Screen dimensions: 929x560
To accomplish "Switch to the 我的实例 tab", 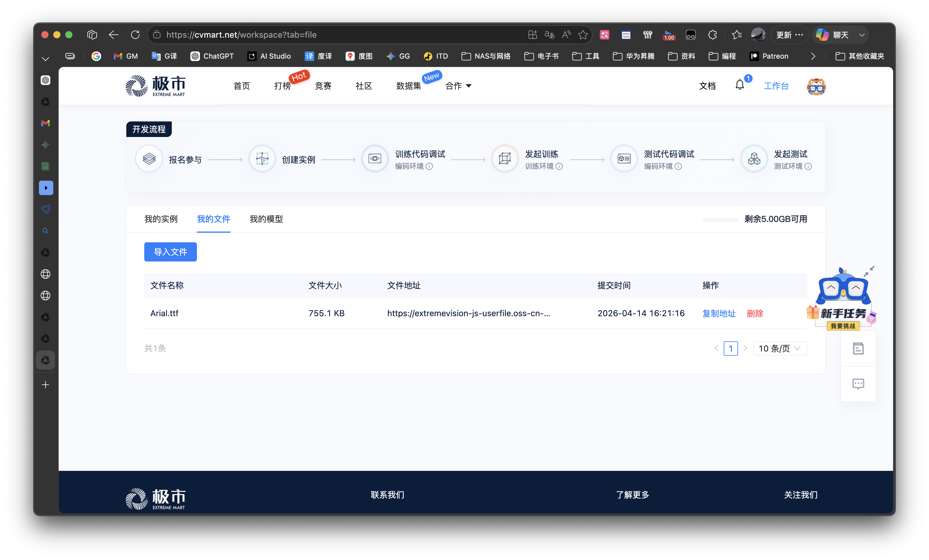I will (161, 219).
